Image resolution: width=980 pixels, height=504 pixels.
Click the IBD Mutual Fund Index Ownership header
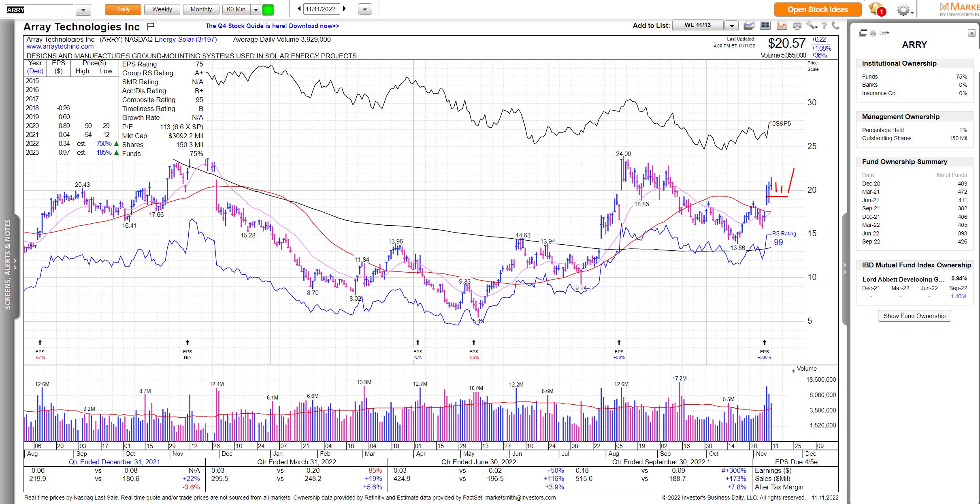[914, 265]
